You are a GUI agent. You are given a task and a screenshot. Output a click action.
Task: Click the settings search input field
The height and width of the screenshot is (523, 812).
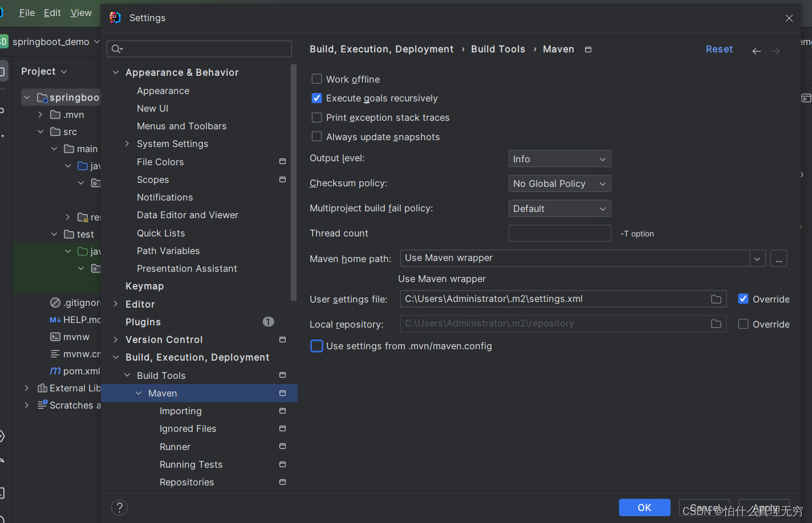pyautogui.click(x=199, y=49)
